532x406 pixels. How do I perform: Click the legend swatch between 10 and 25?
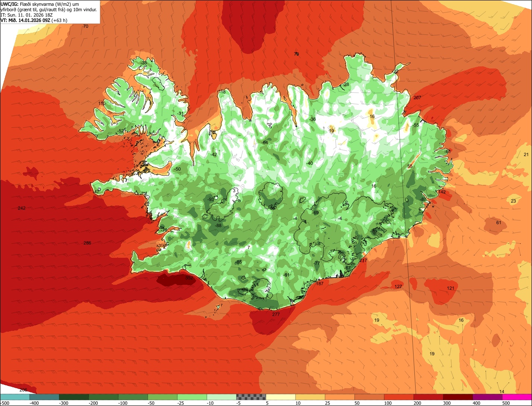(310, 397)
